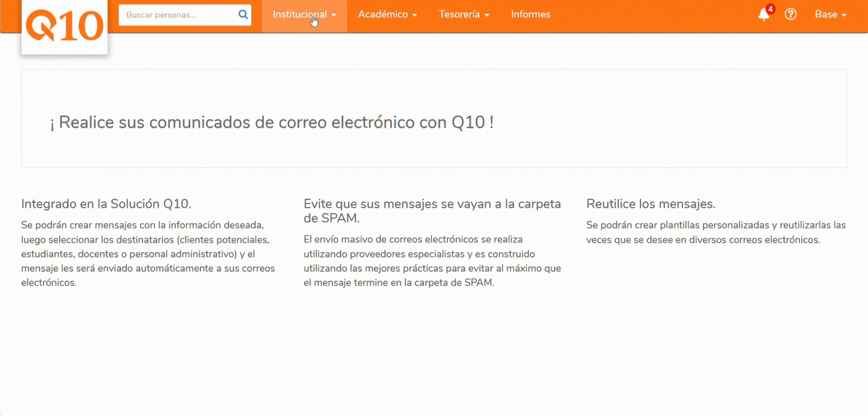Click the paragraph starting 'El envío masivo'
Viewport: 868px width, 416px height.
432,261
